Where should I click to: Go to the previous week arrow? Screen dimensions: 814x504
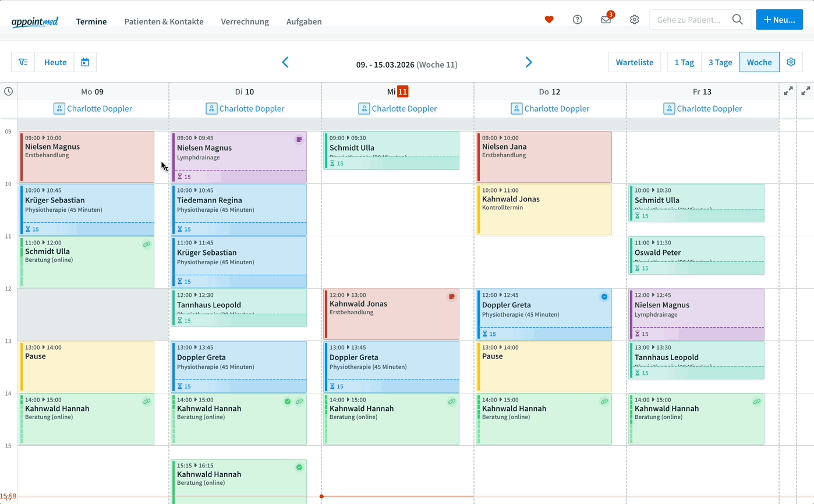[285, 62]
